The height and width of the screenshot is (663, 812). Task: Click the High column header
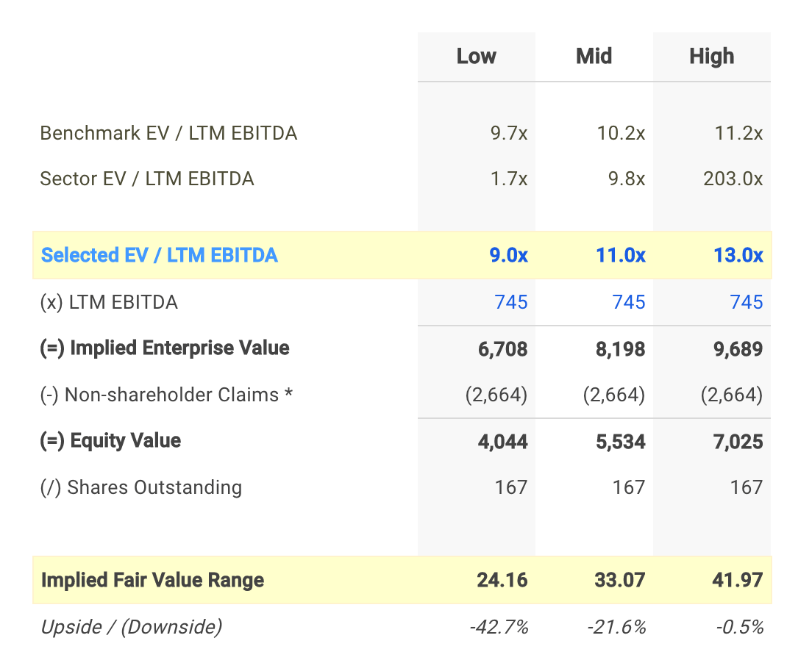click(711, 57)
